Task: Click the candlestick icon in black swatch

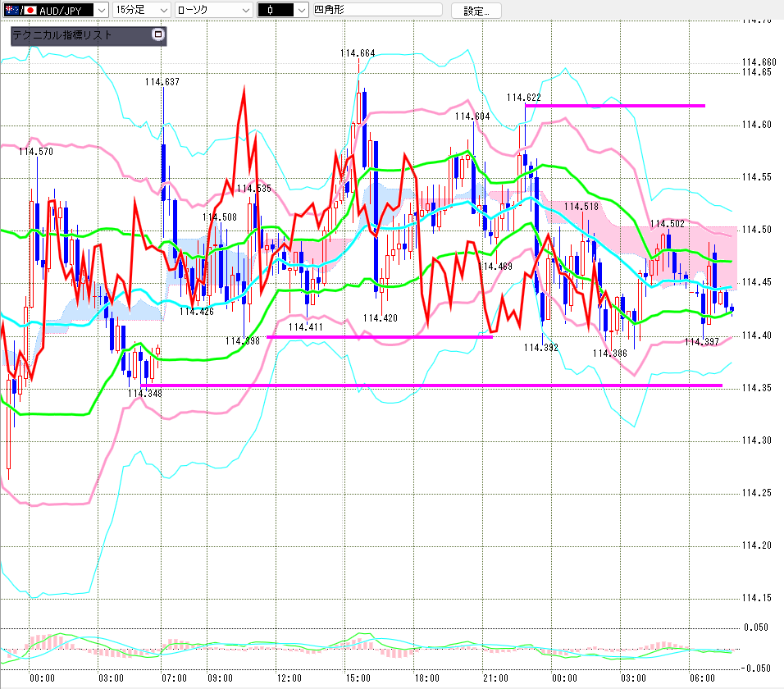Action: 271,10
